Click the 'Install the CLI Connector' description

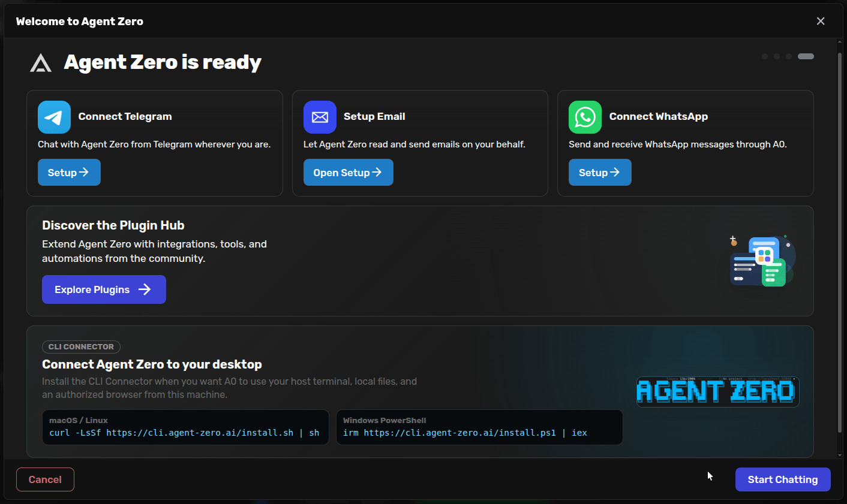tap(229, 388)
